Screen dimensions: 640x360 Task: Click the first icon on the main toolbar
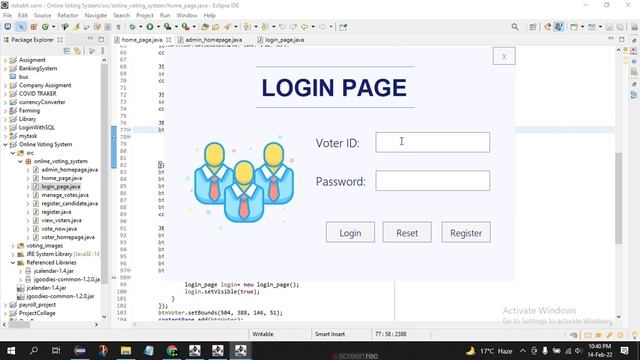tap(8, 27)
